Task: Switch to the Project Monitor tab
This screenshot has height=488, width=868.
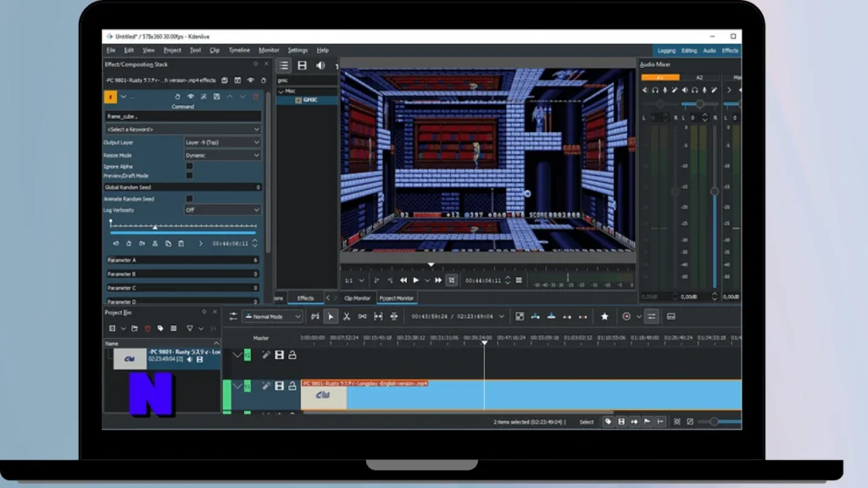Action: tap(397, 298)
